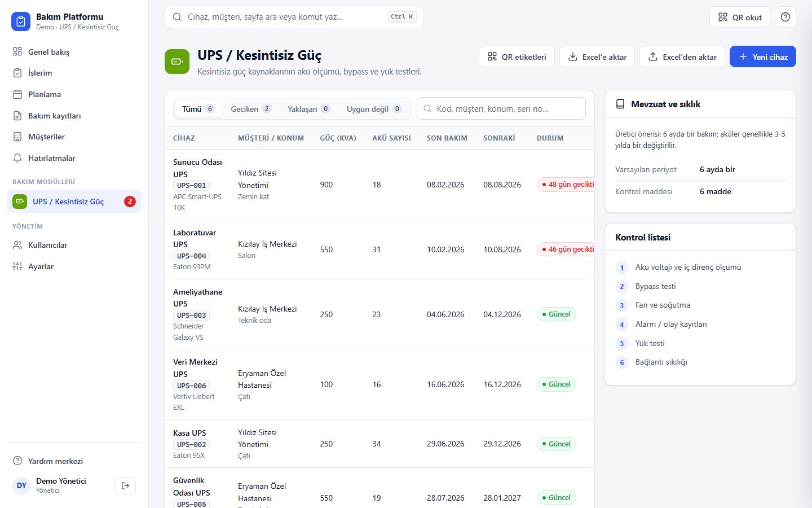Screen dimensions: 812x508
Task: Click Güncel badge on Veri Merkezi row
Action: pyautogui.click(x=556, y=384)
